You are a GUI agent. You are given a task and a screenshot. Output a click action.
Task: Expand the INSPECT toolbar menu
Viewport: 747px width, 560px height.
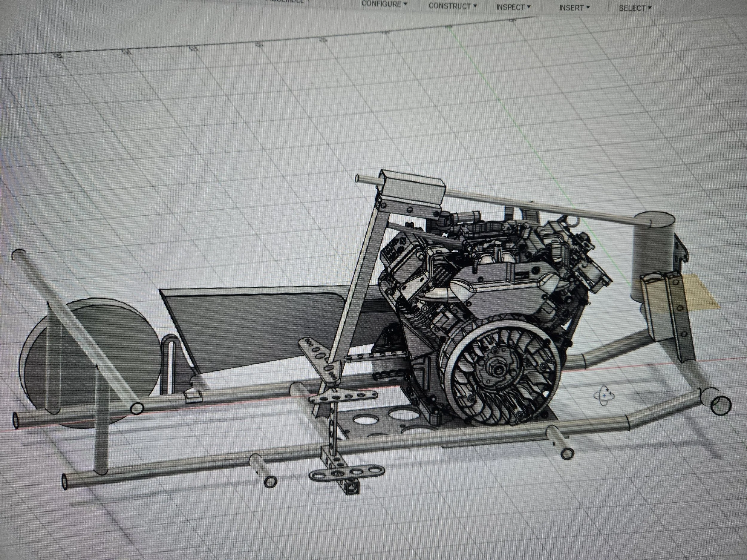click(x=513, y=7)
